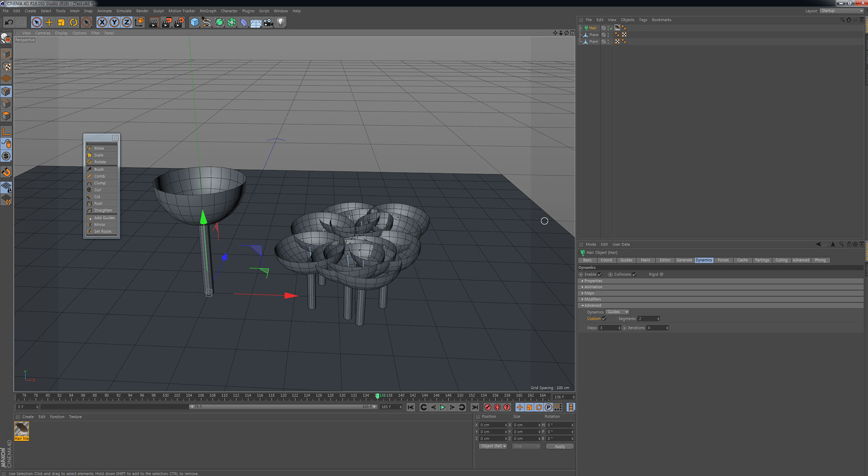Click Straighten in hair palette
Image resolution: width=868 pixels, height=476 pixels.
pos(102,210)
